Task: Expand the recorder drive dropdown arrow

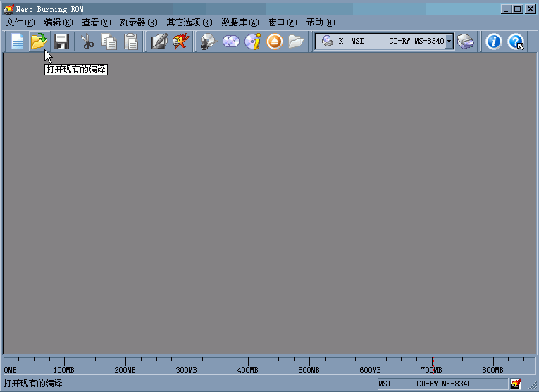Action: click(x=450, y=42)
